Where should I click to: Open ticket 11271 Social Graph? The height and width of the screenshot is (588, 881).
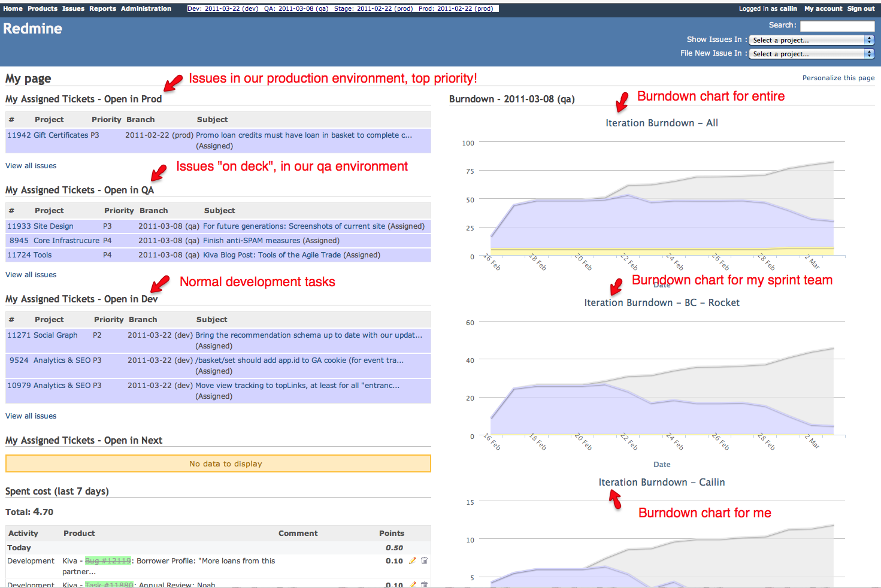click(16, 335)
